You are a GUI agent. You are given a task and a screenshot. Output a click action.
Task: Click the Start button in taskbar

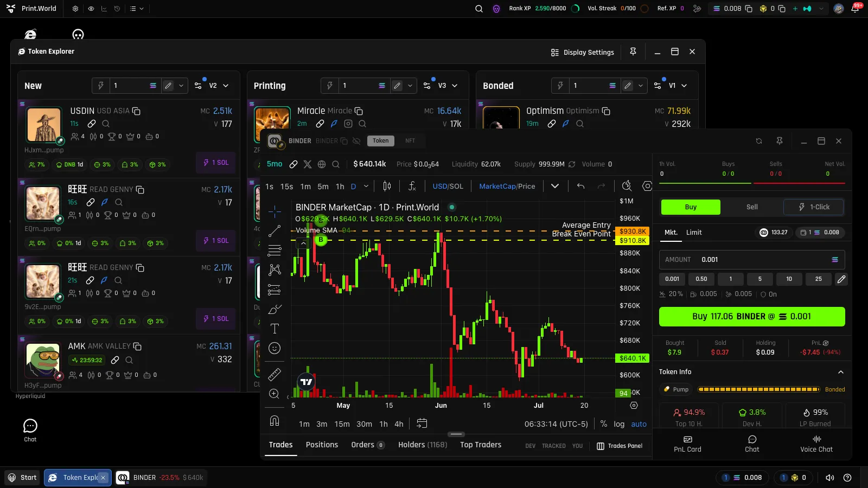click(x=23, y=478)
